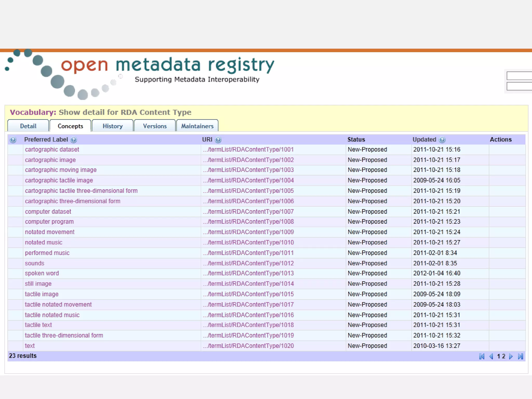Go to next results page arrow
This screenshot has width=532, height=399.
[x=511, y=356]
